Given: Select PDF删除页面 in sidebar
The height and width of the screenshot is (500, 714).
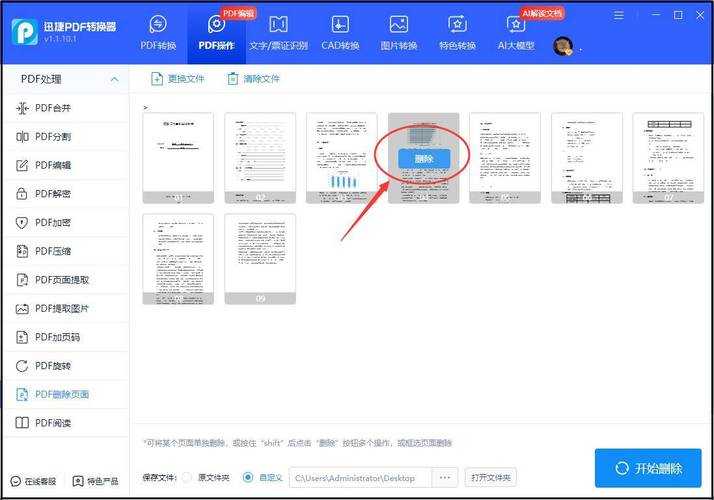Looking at the screenshot, I should click(66, 394).
